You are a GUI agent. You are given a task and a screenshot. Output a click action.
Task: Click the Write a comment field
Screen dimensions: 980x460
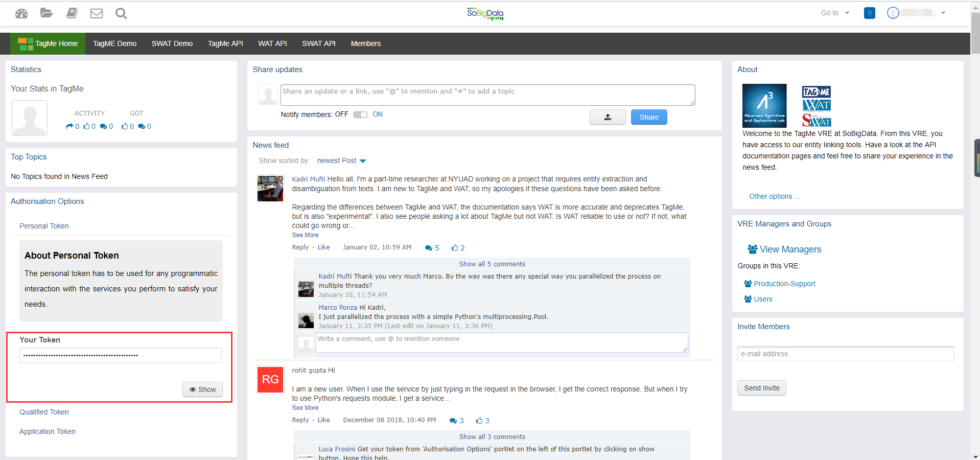click(502, 342)
